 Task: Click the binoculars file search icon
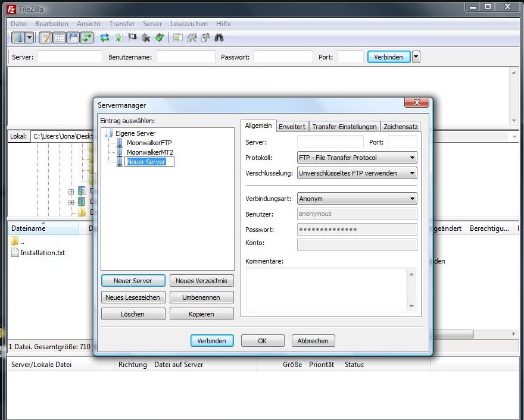click(x=219, y=37)
